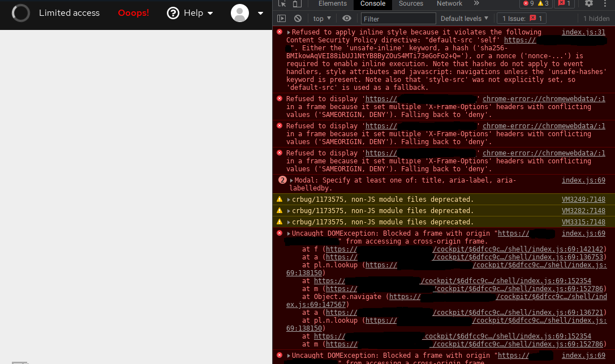Viewport: 615px width, 364px height.
Task: Open the top frame context dropdown
Action: coord(321,18)
